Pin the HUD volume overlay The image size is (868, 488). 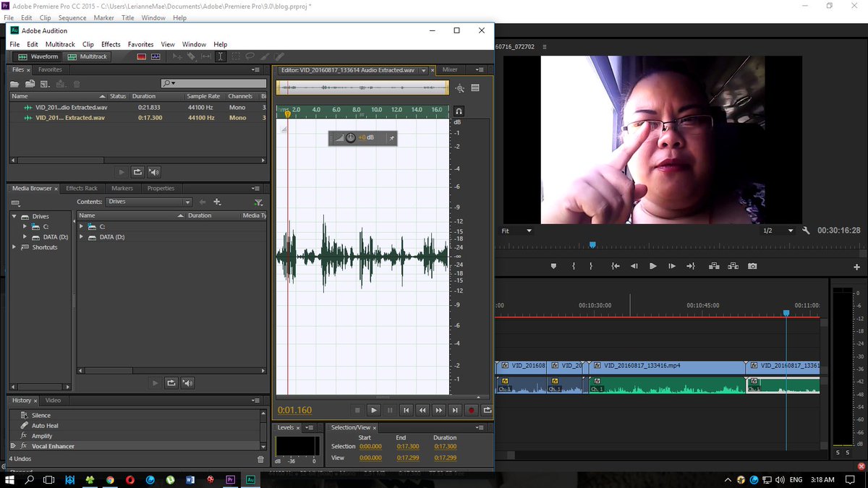click(391, 137)
